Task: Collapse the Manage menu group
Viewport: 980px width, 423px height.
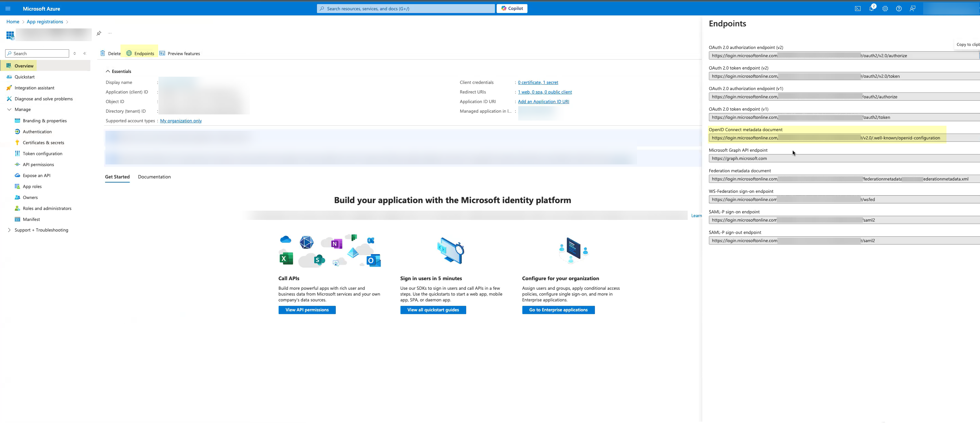Action: tap(9, 109)
